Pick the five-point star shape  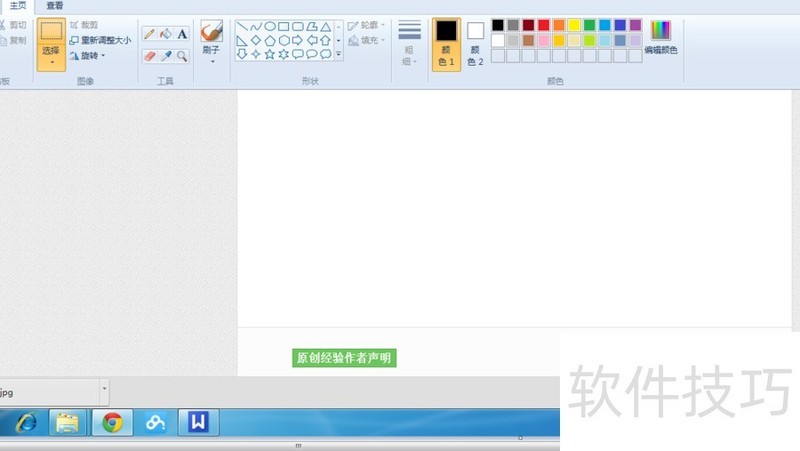tap(270, 54)
